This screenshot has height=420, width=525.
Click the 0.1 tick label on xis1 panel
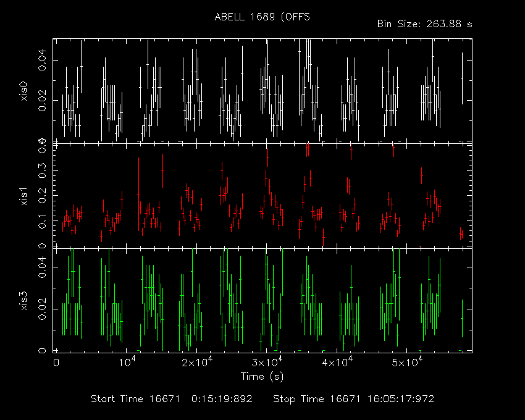click(x=42, y=221)
